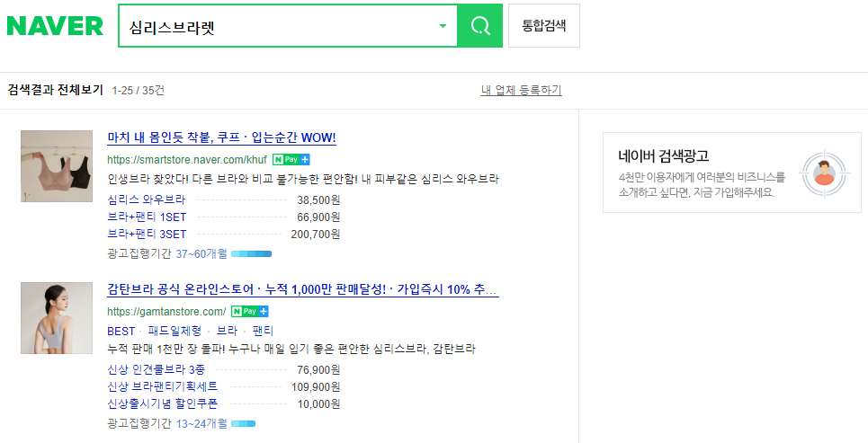Open the 브라+팬티 3SET price link
Screen dimensions: 868x443
[147, 234]
